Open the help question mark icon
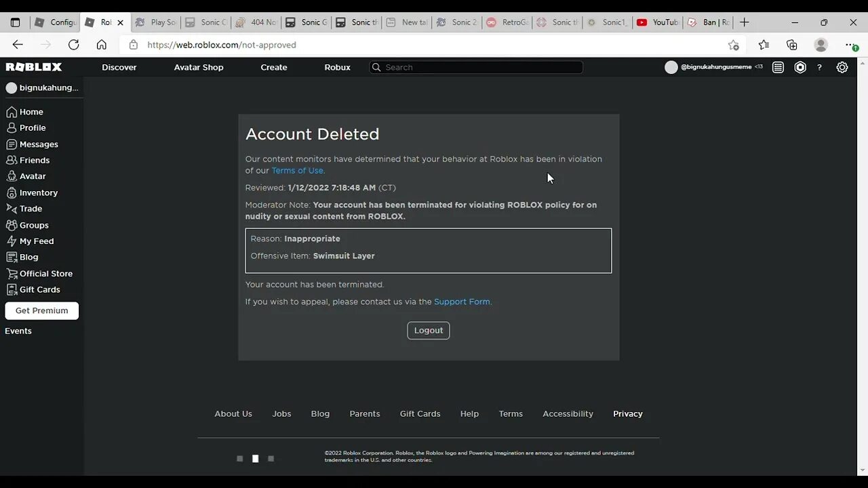868x488 pixels. coord(819,67)
